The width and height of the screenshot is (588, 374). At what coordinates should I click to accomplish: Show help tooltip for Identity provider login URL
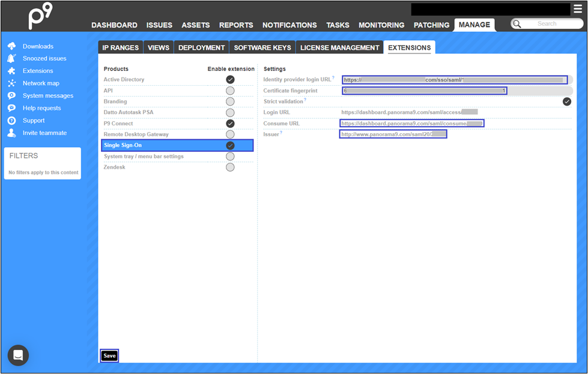click(333, 77)
